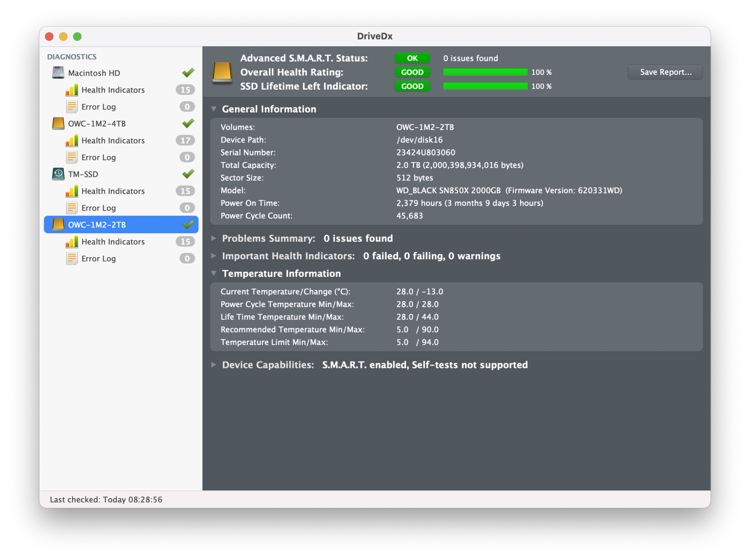This screenshot has width=750, height=560.
Task: Expand the Problems Summary section
Action: click(214, 238)
